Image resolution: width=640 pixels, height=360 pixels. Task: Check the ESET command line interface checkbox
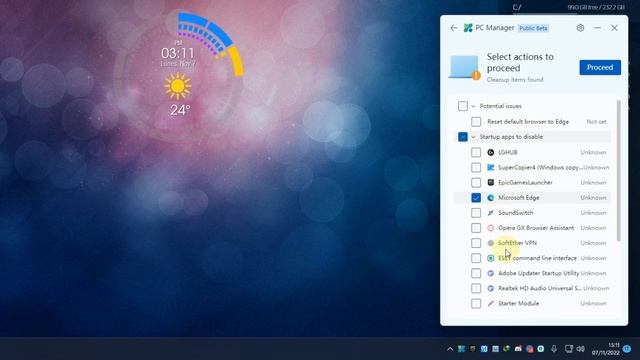tap(476, 258)
